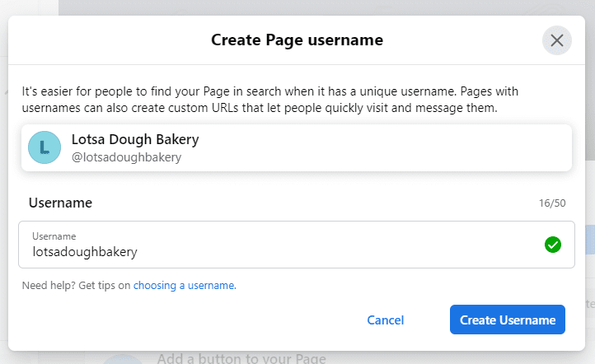Image resolution: width=595 pixels, height=364 pixels.
Task: Click the green username availability checkmark
Action: [553, 245]
